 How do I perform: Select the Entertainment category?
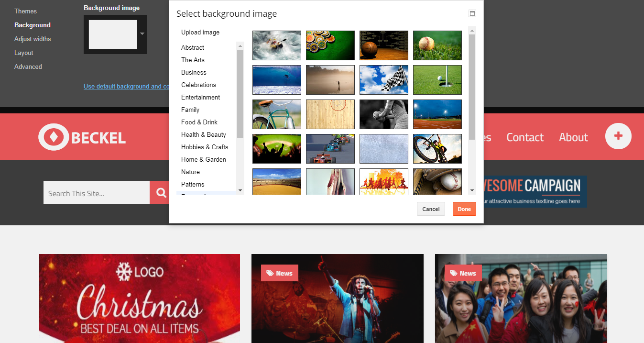click(x=200, y=97)
